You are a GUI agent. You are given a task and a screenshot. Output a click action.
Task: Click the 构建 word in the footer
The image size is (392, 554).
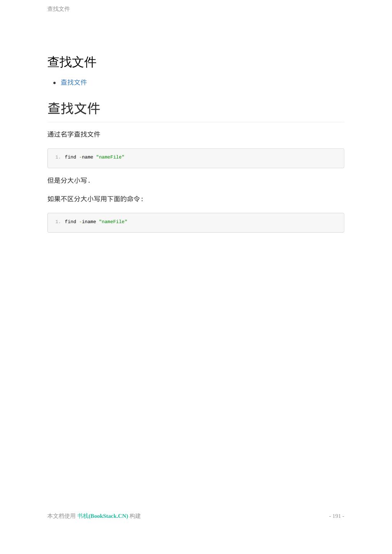[x=135, y=516]
